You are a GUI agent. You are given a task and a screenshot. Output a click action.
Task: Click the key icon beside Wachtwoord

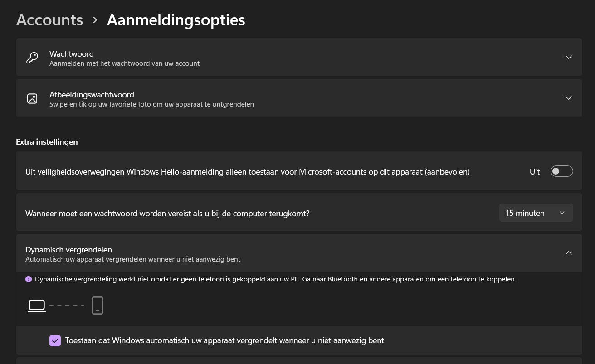(x=32, y=58)
